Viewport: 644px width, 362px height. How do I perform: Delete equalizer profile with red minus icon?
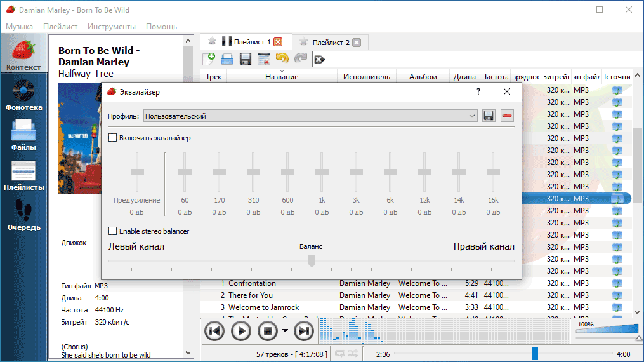[507, 116]
